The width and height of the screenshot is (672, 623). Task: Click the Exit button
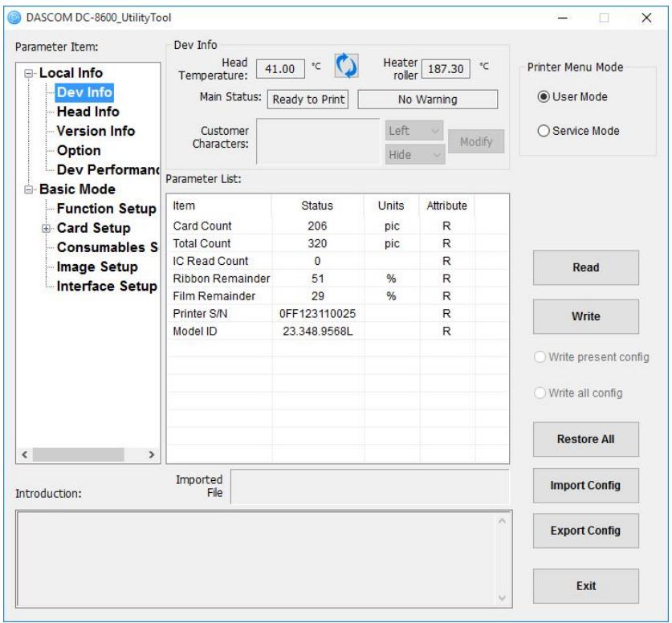pyautogui.click(x=586, y=586)
